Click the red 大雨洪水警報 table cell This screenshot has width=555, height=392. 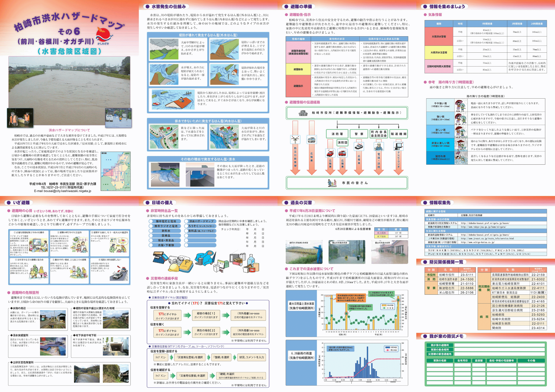[x=439, y=36]
